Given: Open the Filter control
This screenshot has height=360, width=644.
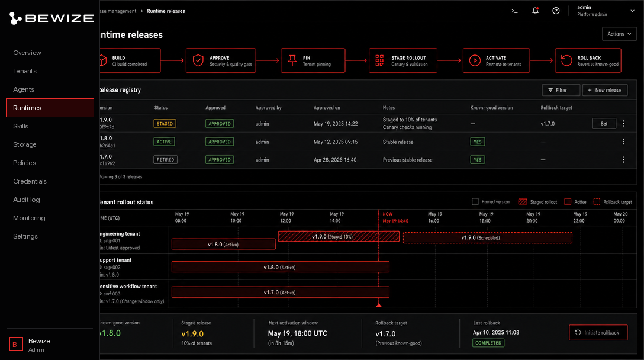Looking at the screenshot, I should point(561,90).
